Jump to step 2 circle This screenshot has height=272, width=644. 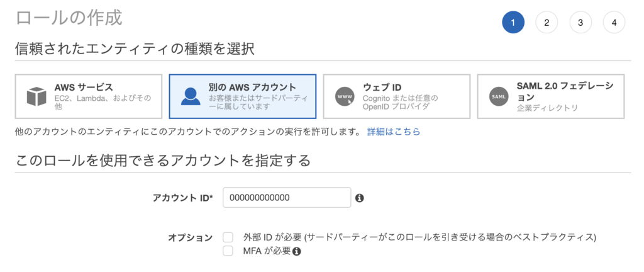(x=547, y=23)
